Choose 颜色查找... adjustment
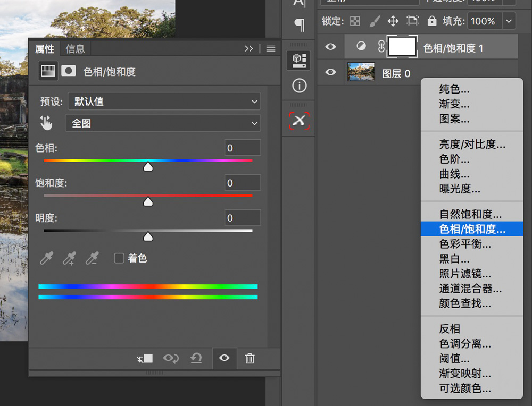 coord(471,303)
